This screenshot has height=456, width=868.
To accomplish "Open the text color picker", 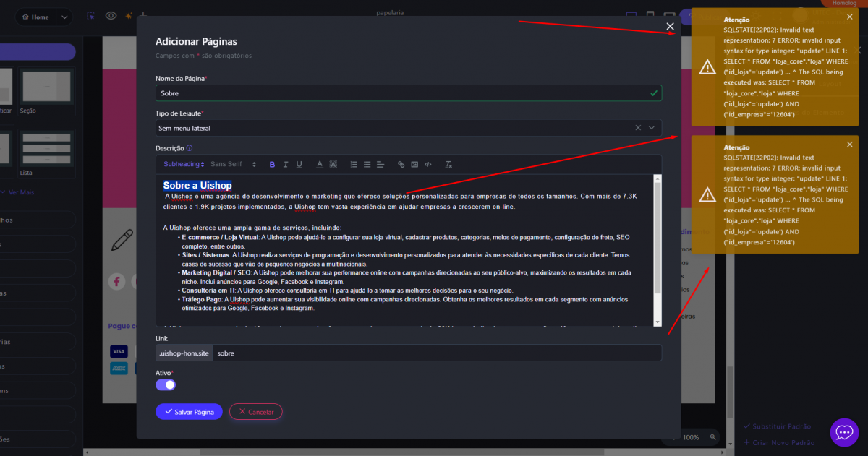I will pos(319,165).
